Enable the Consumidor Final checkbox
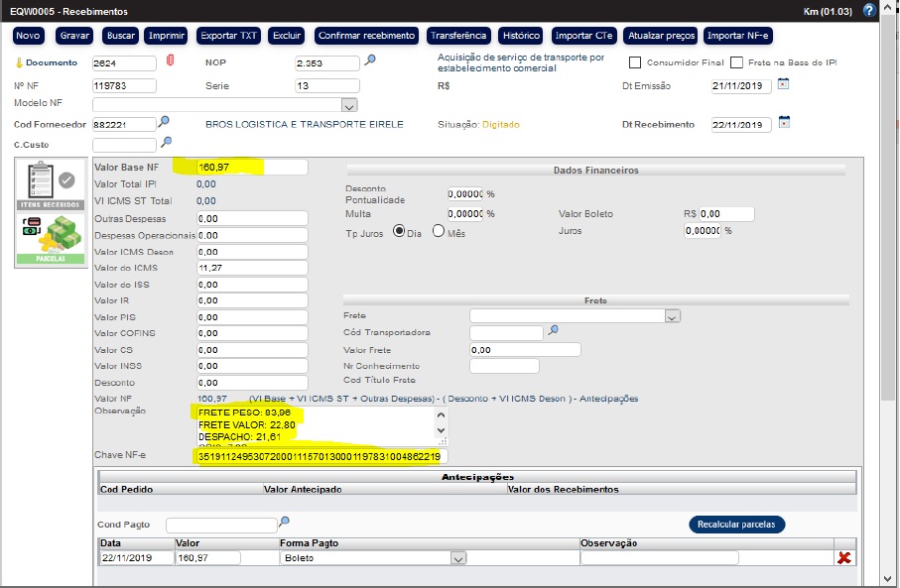The width and height of the screenshot is (900, 588). 635,62
